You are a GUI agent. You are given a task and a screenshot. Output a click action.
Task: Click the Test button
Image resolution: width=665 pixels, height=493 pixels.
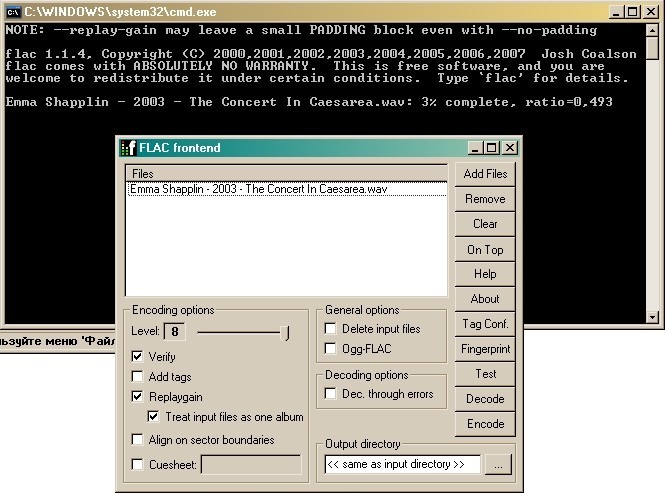485,374
